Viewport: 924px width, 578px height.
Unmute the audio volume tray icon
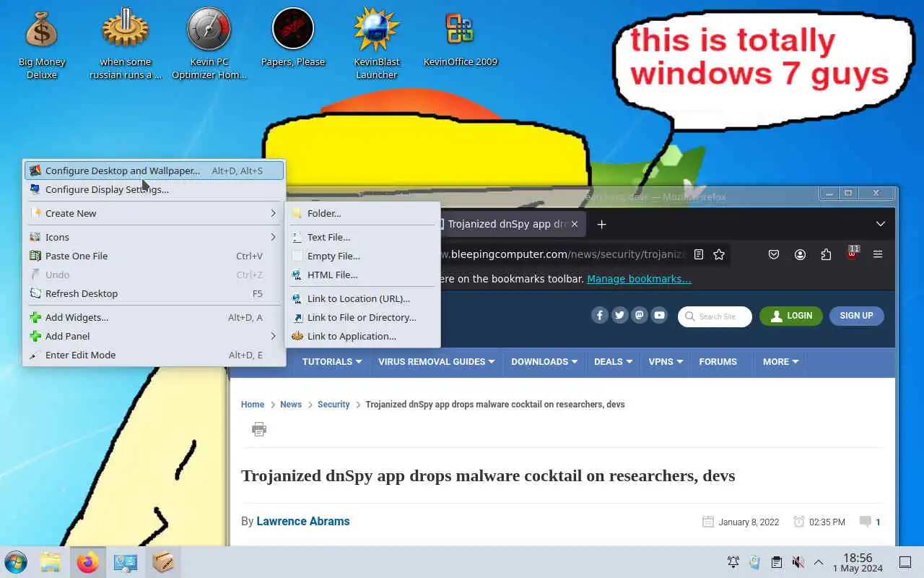798,562
